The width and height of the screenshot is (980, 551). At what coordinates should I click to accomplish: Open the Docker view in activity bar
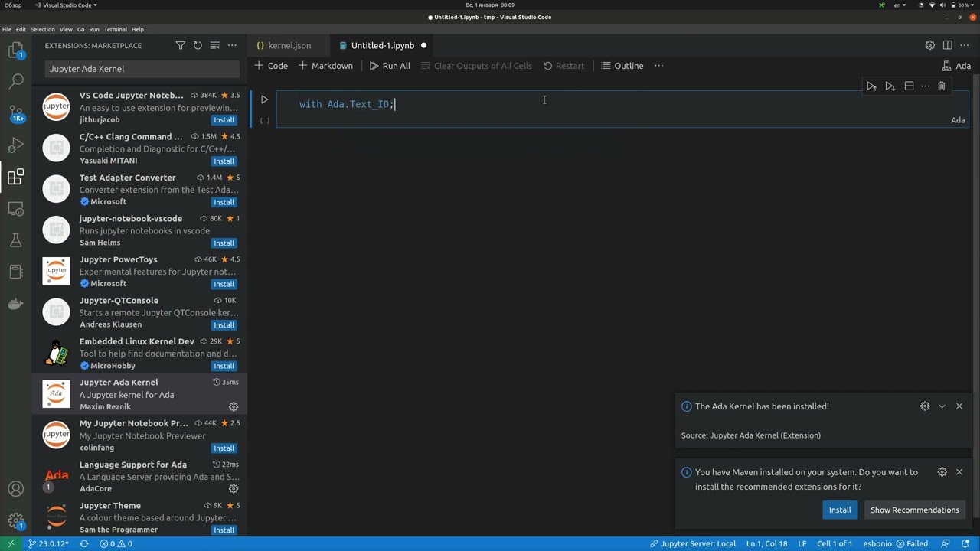(x=16, y=304)
